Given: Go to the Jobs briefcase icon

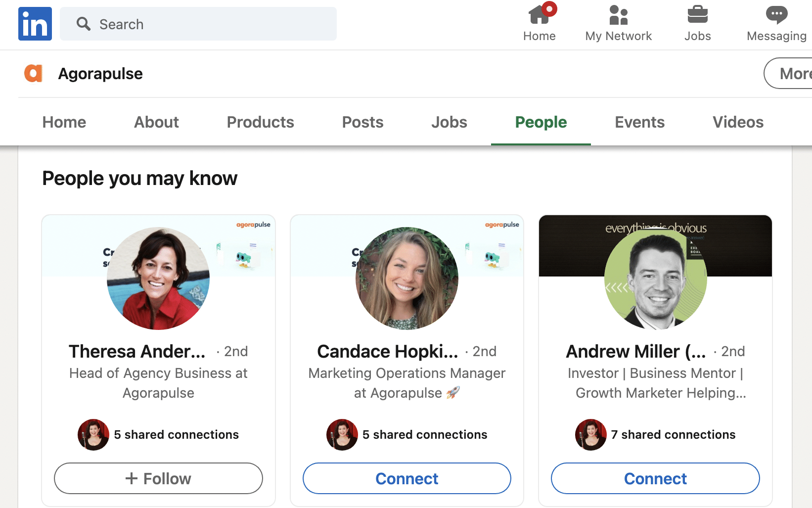Looking at the screenshot, I should point(697,15).
